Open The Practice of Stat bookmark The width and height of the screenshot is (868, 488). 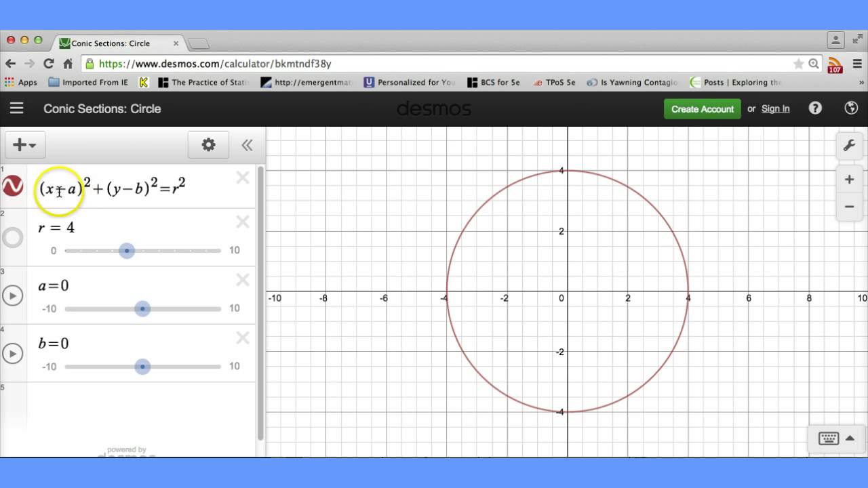point(204,82)
